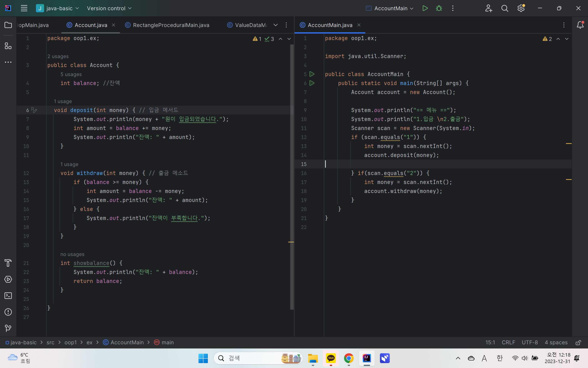This screenshot has height=368, width=588.
Task: Click main method in the breadcrumb bar
Action: coord(164,342)
